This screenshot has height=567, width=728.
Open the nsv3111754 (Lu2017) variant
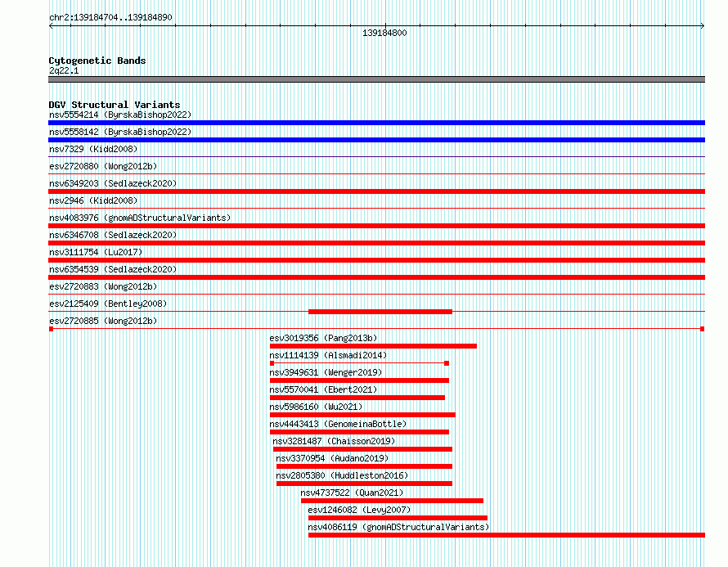coord(96,252)
